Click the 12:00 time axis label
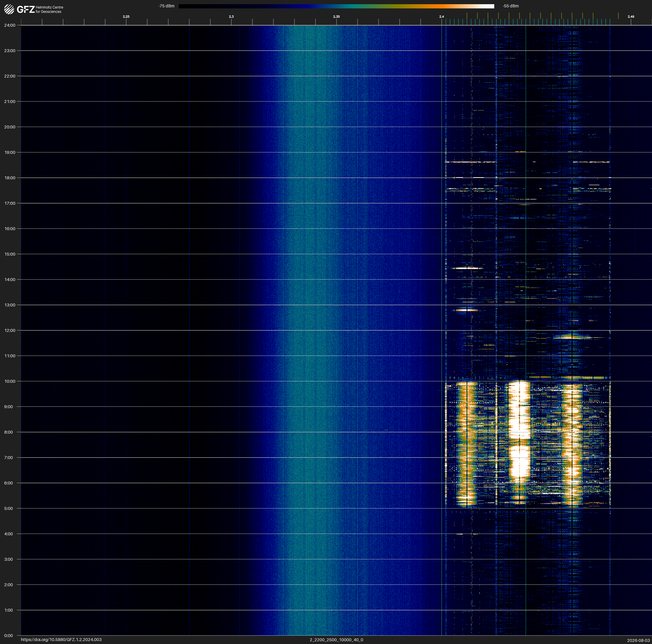This screenshot has height=644, width=652. click(10, 330)
